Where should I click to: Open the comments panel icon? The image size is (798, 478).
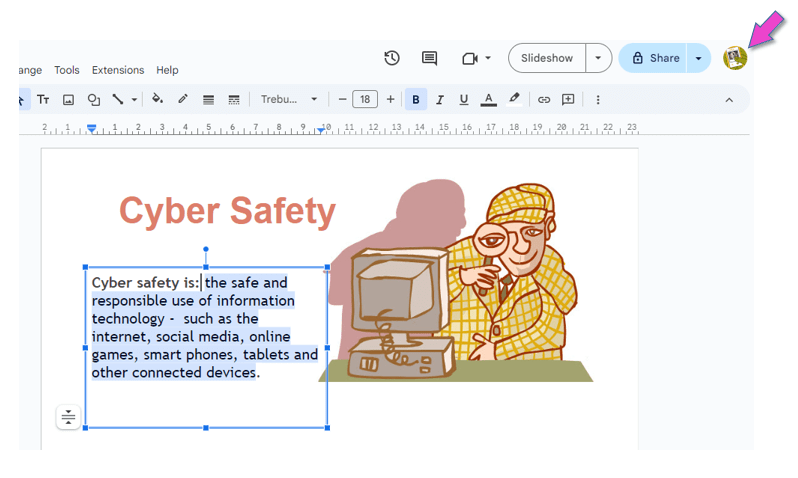(429, 58)
